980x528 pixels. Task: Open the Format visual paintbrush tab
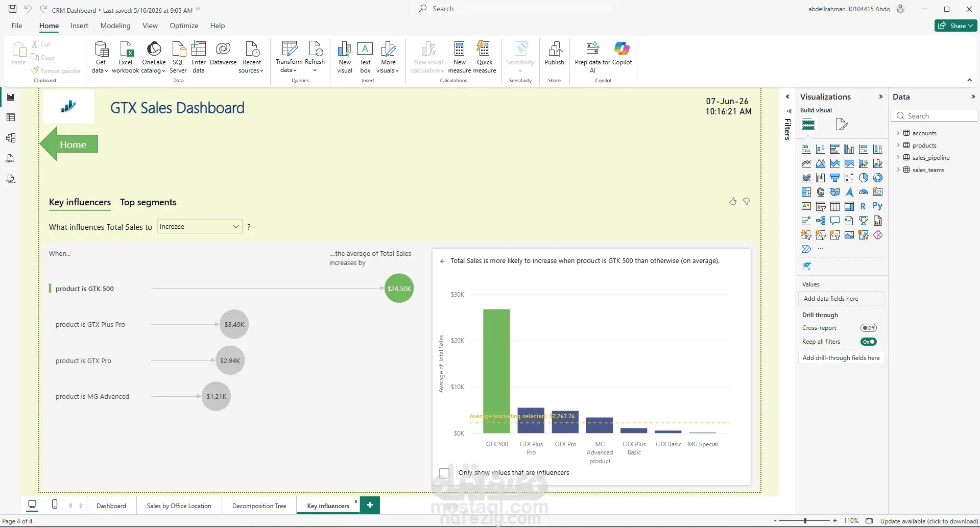click(842, 124)
